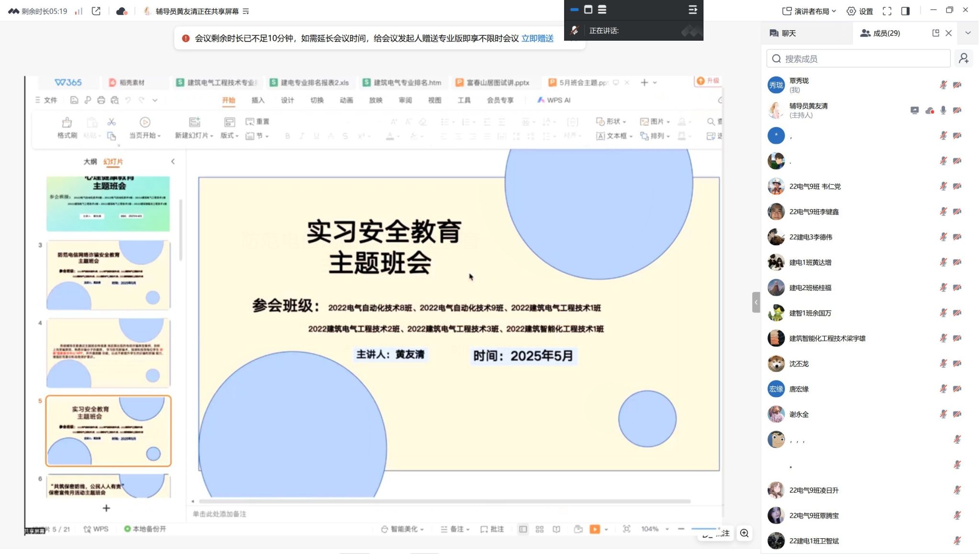Screen dimensions: 980x554
Task: Collapse the slide thumbnail panel chevron
Action: pyautogui.click(x=173, y=162)
